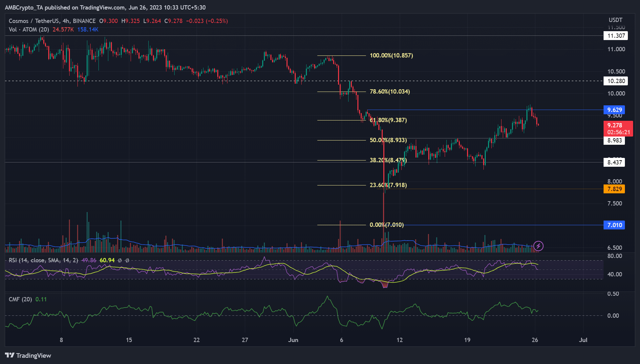Click the Jun label on the time axis
The height and width of the screenshot is (364, 640).
click(x=293, y=340)
